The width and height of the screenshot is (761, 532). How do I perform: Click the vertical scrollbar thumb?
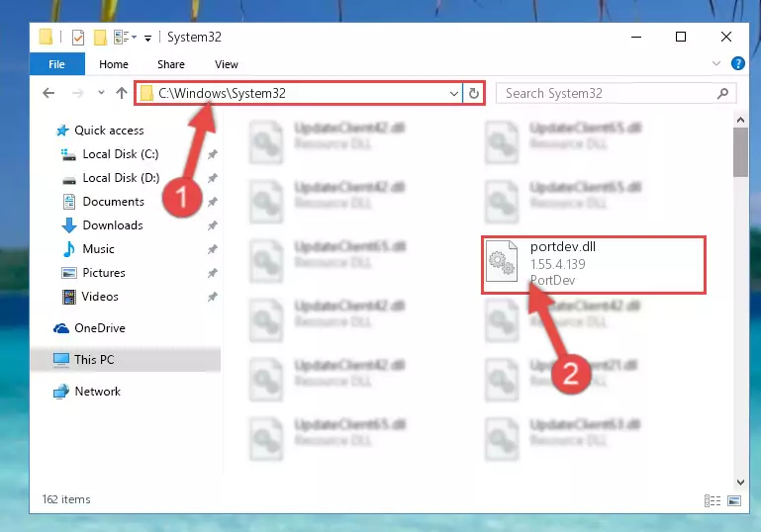point(740,152)
